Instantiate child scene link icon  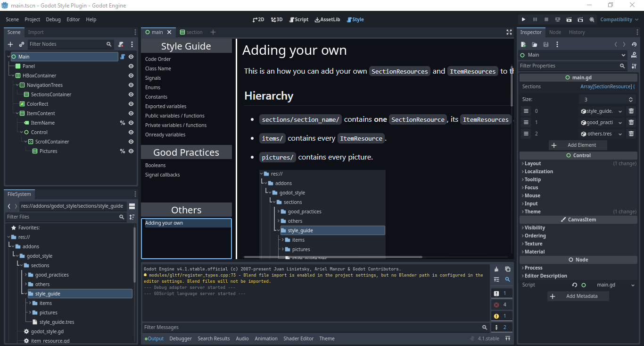pos(22,44)
